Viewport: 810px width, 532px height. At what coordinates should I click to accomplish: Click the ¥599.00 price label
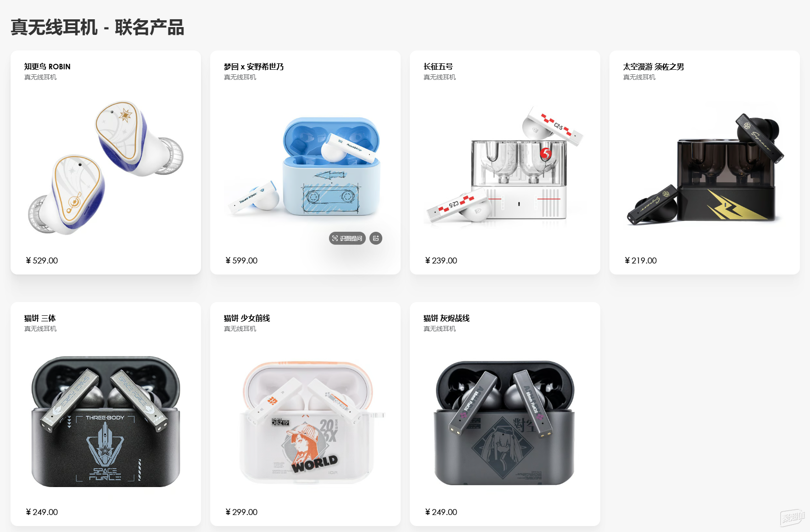click(241, 260)
